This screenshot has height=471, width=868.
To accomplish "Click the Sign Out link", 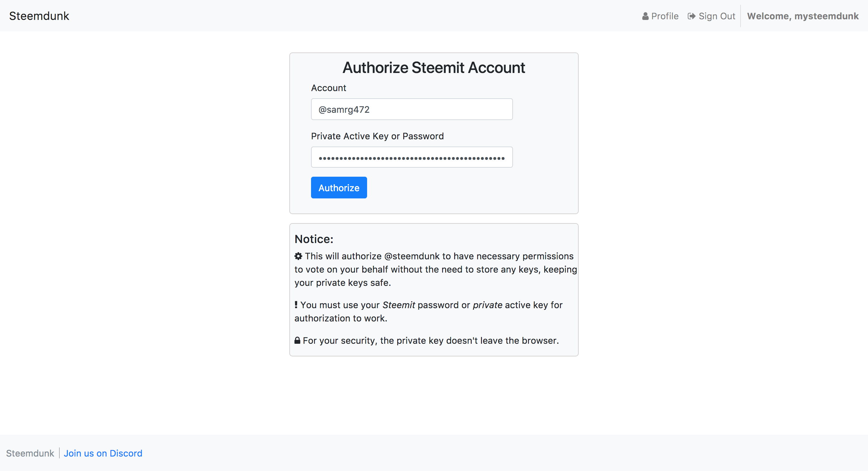I will point(711,16).
